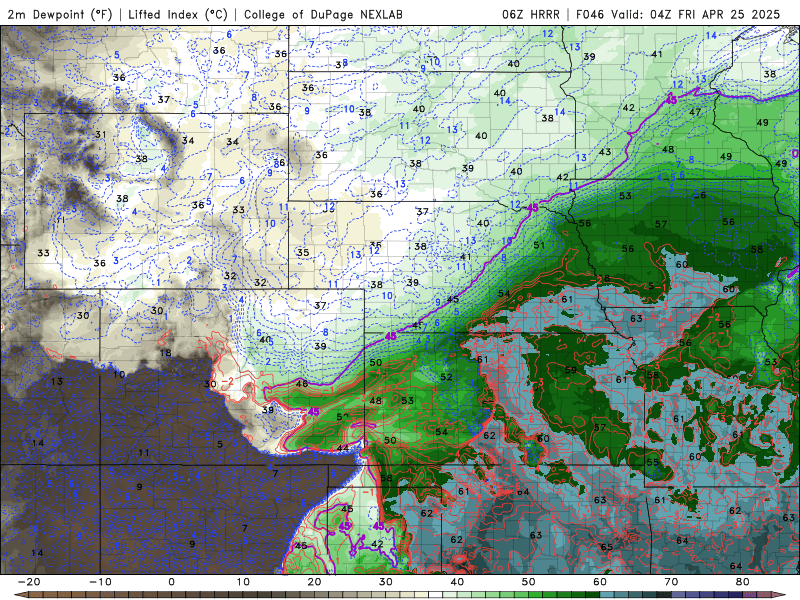Click the dewpoint value 51 on the map
The image size is (800, 600).
click(539, 245)
